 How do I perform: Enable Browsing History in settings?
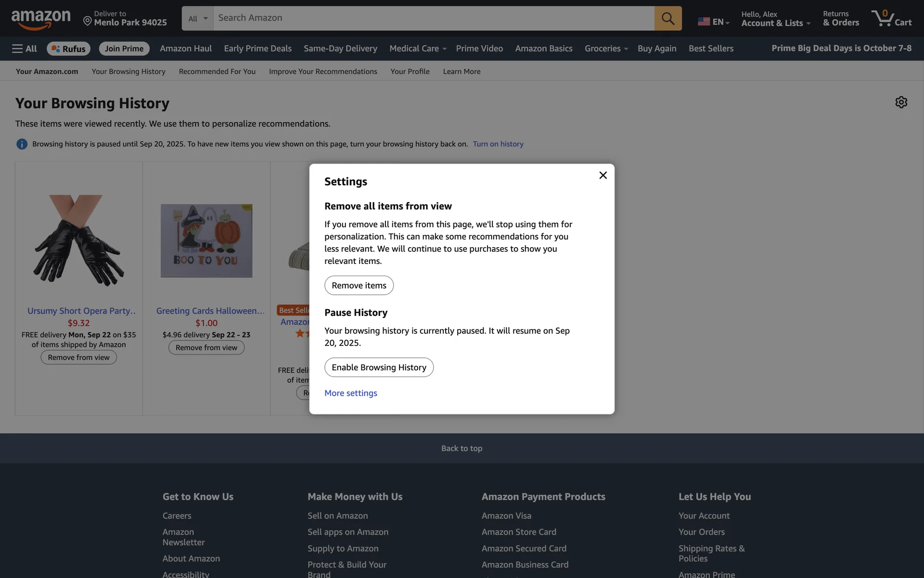pos(379,368)
